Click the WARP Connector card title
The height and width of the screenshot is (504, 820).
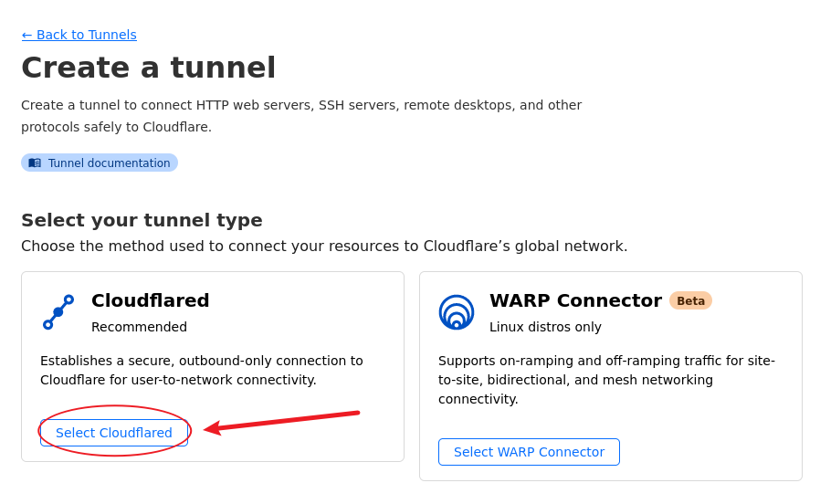[575, 300]
